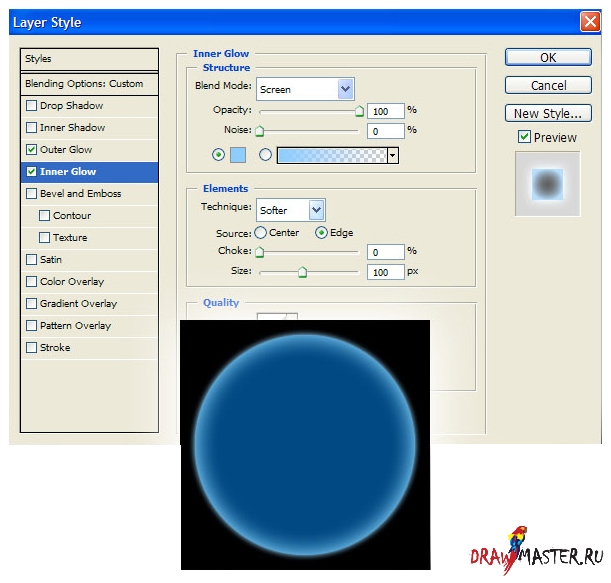Click the Opacity slider handle

(x=359, y=111)
